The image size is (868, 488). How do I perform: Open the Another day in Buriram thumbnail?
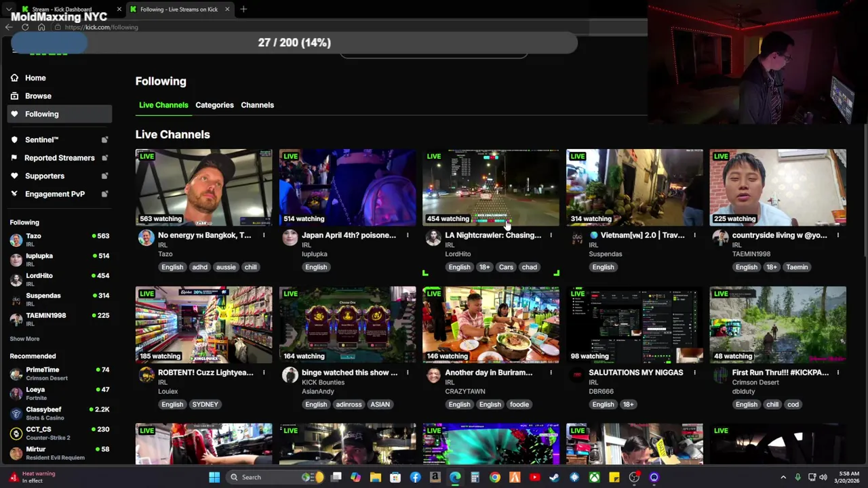click(x=491, y=325)
